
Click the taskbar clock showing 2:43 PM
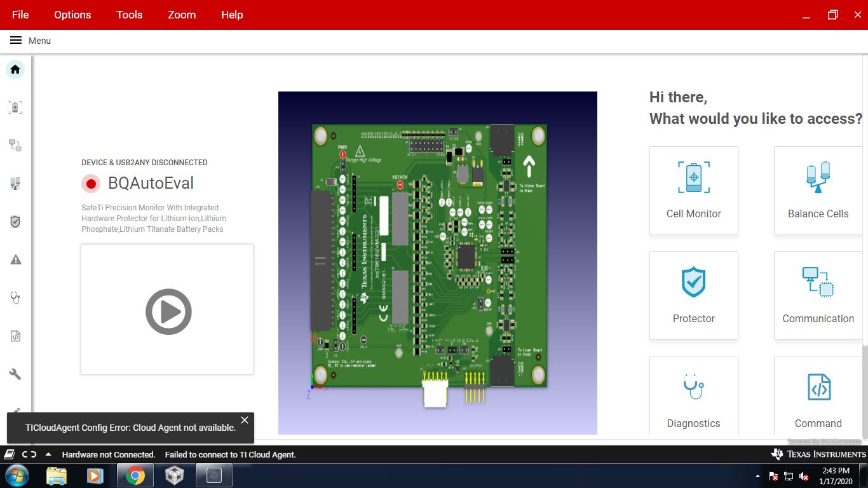pos(836,476)
